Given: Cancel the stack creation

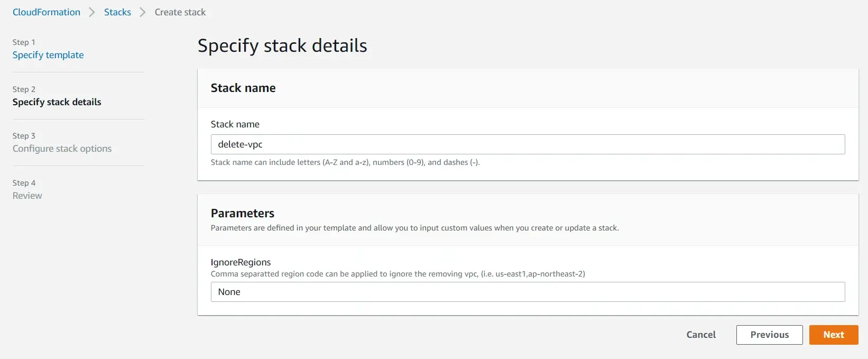Looking at the screenshot, I should (701, 335).
